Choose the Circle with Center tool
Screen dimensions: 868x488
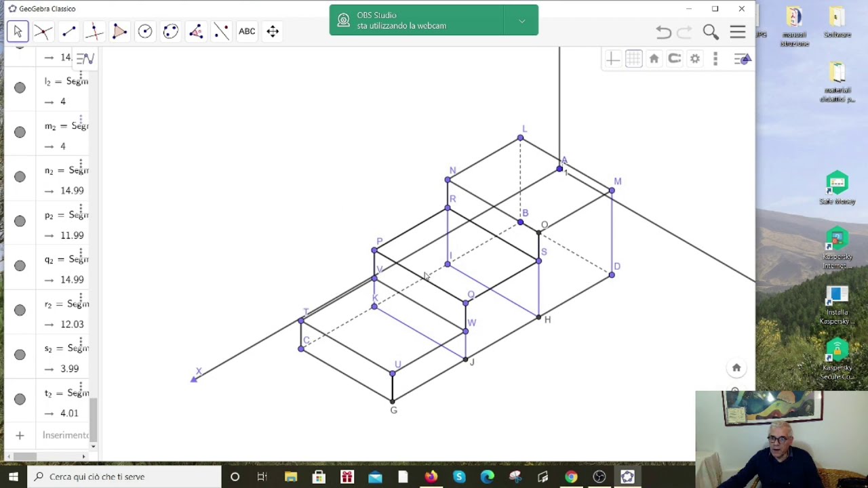pos(145,31)
